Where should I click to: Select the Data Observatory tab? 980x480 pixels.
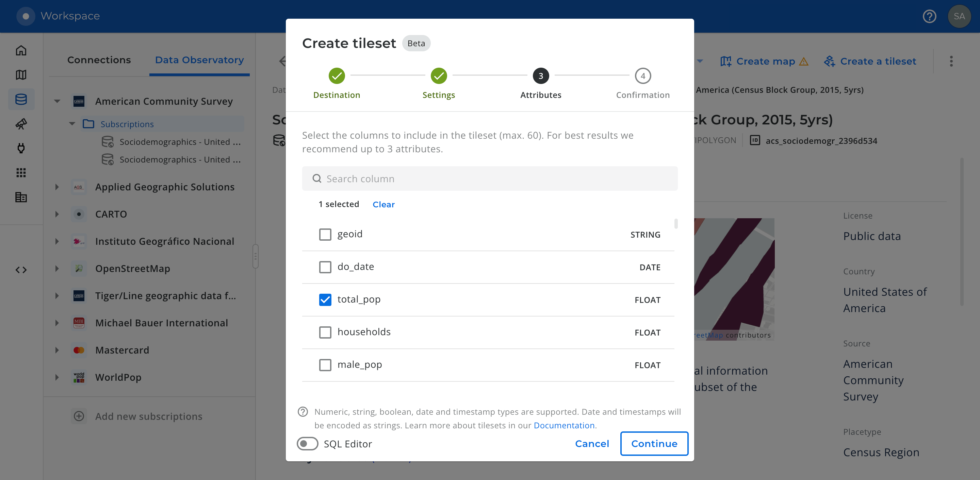pyautogui.click(x=199, y=60)
